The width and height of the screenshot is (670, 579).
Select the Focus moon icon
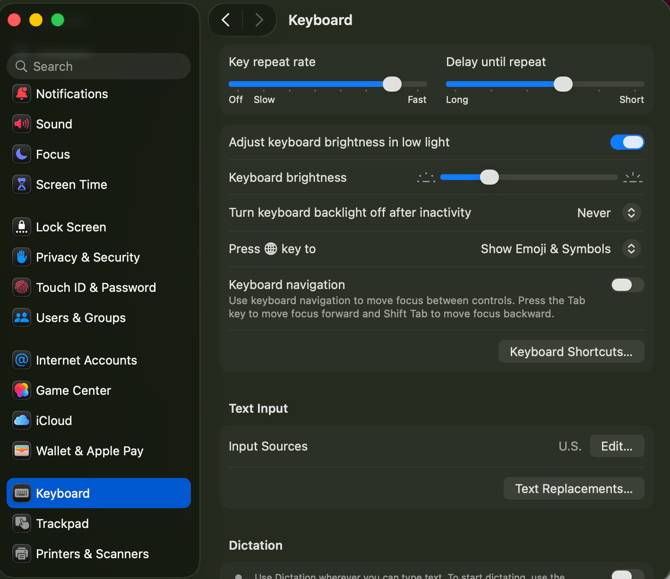click(x=21, y=154)
